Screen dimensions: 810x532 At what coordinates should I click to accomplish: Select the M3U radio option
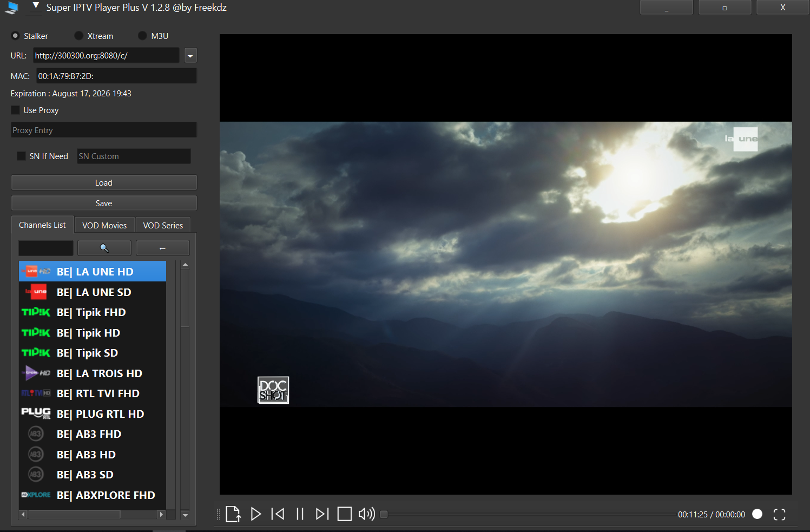pyautogui.click(x=142, y=36)
